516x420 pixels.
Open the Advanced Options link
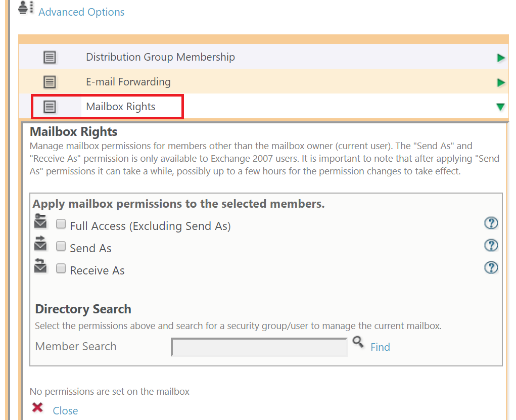pyautogui.click(x=81, y=12)
